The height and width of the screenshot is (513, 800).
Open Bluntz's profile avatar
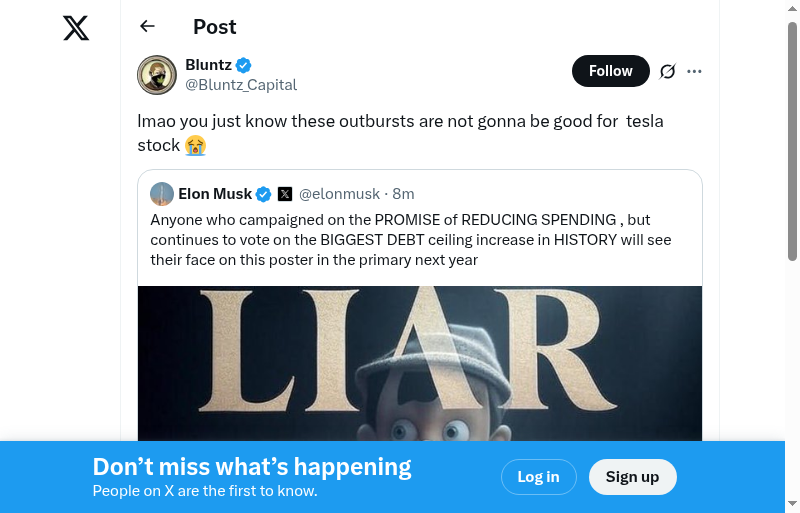point(157,75)
